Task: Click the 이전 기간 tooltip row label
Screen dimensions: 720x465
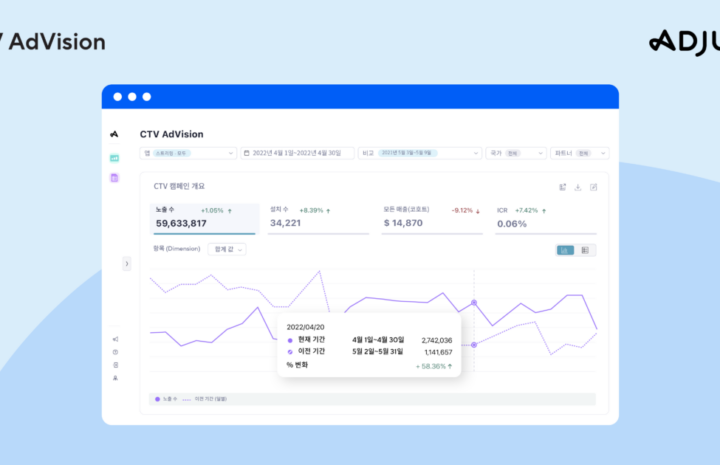Action: coord(311,351)
